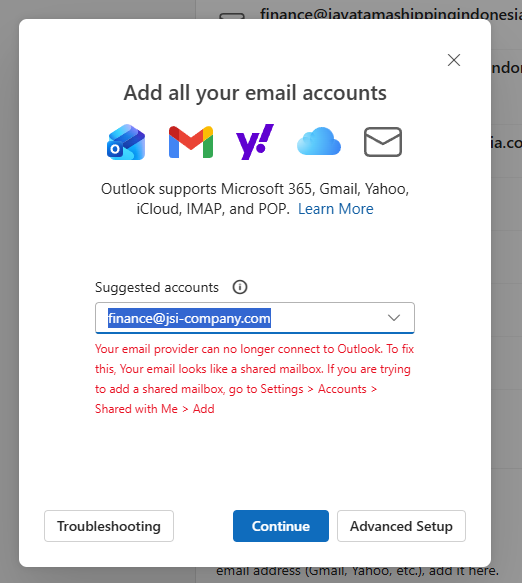Click the blue Continue button
The image size is (522, 583).
click(x=281, y=526)
